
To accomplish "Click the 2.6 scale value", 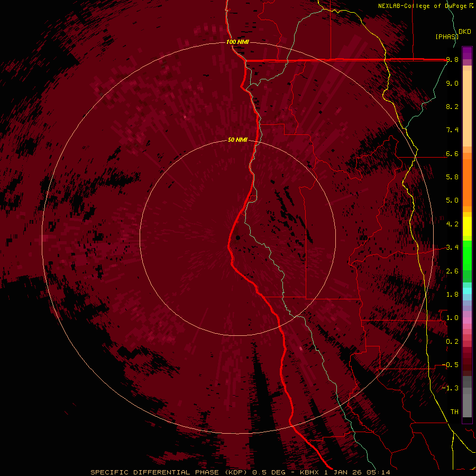I will 452,271.
